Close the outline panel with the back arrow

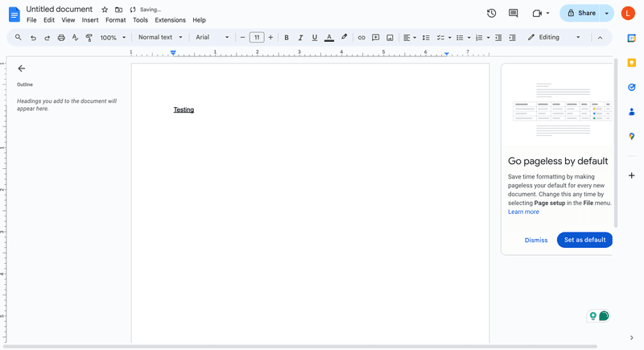pyautogui.click(x=22, y=68)
